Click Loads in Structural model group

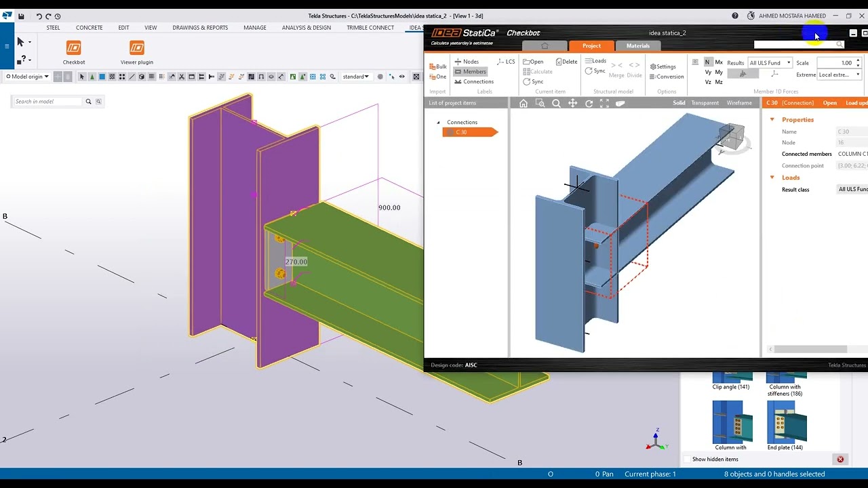pyautogui.click(x=595, y=61)
